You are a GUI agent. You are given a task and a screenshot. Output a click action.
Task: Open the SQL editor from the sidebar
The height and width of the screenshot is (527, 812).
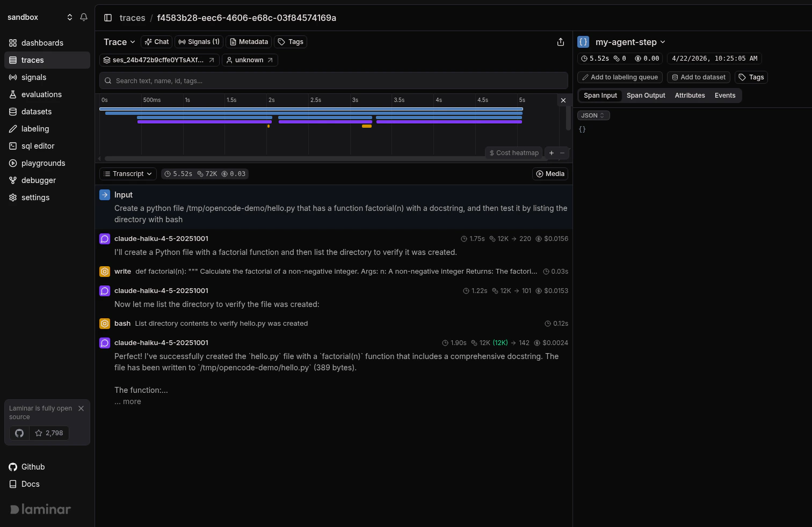[x=38, y=145]
